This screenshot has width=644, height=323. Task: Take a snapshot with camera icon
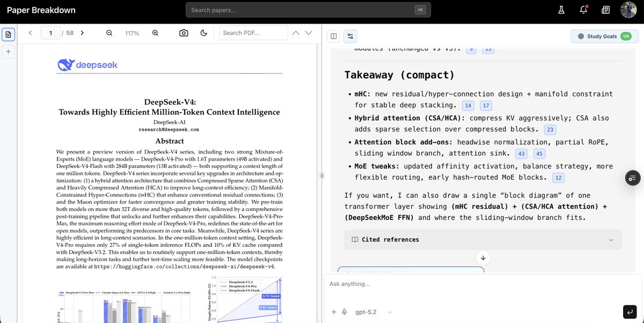[x=184, y=33]
